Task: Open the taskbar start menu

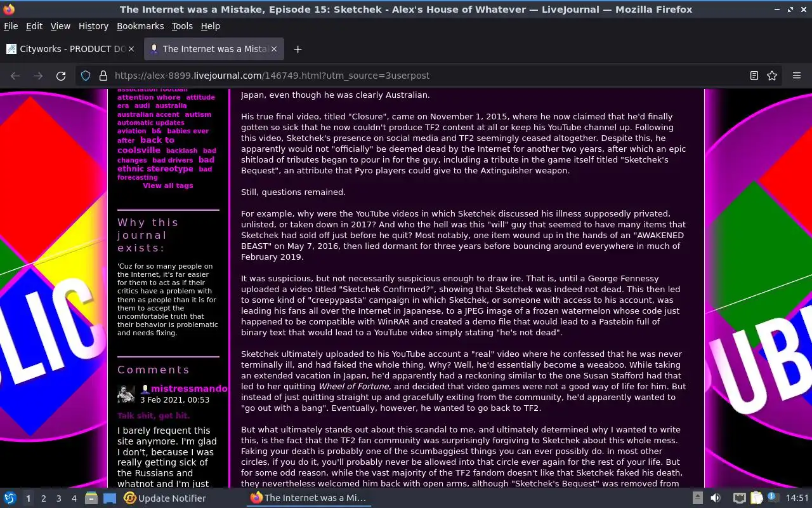Action: coord(10,498)
